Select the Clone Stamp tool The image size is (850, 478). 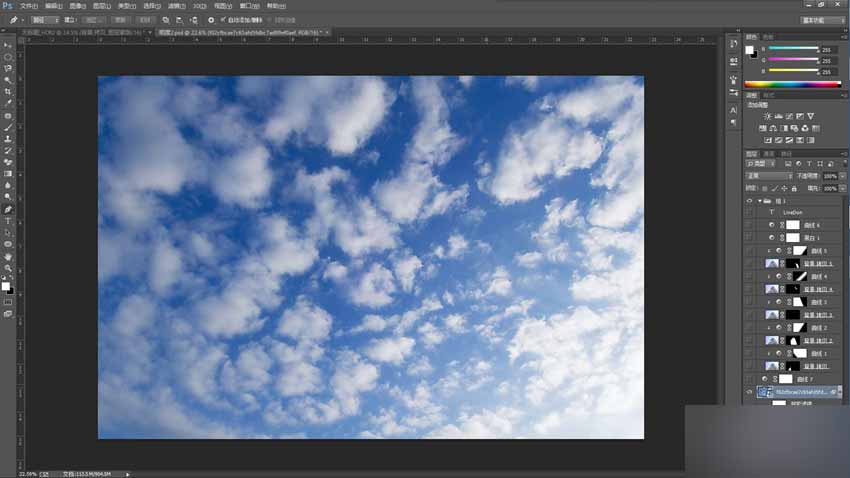(8, 139)
